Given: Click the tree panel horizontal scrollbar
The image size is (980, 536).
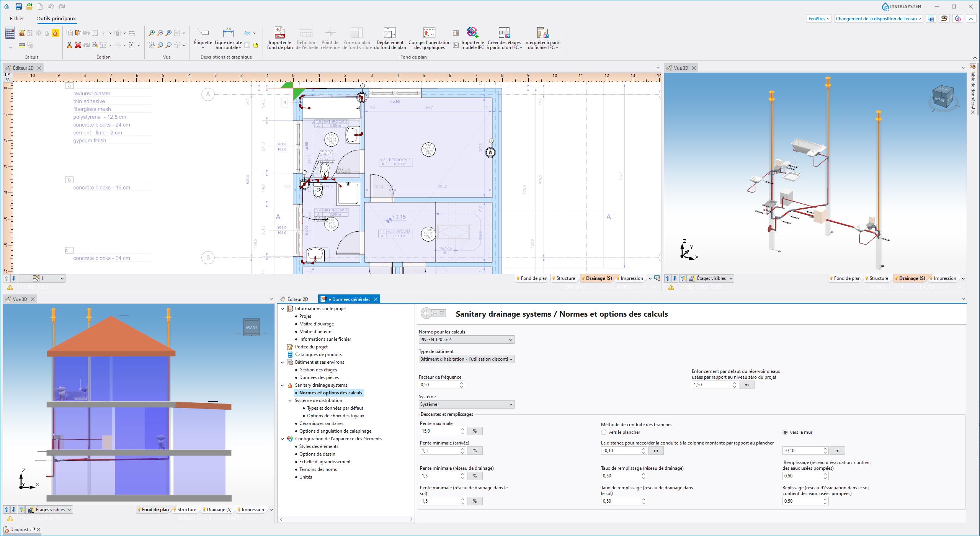Looking at the screenshot, I should [346, 520].
